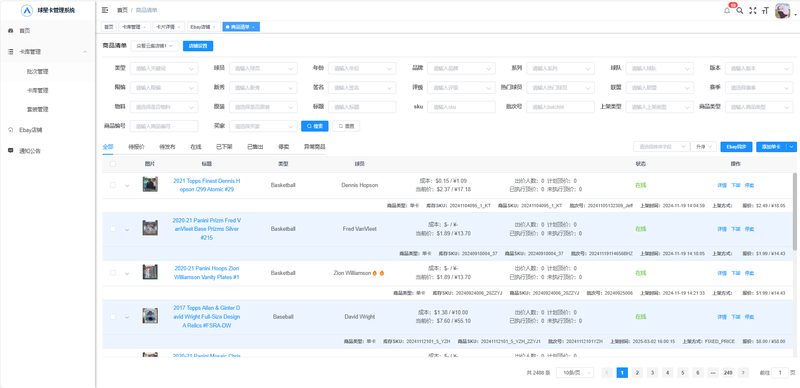Open the 2021 Topps Finest Dennis Hopson link

pyautogui.click(x=207, y=185)
